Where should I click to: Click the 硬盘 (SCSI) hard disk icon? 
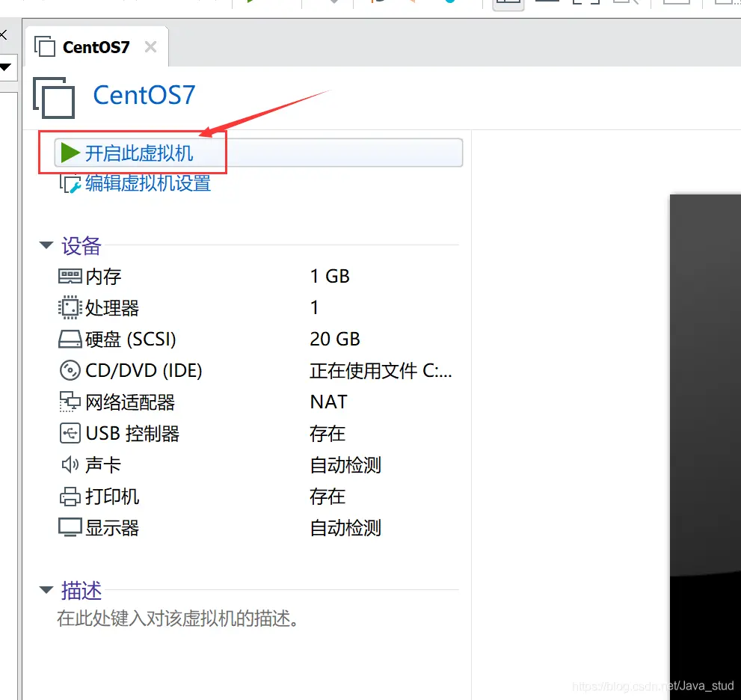[70, 339]
